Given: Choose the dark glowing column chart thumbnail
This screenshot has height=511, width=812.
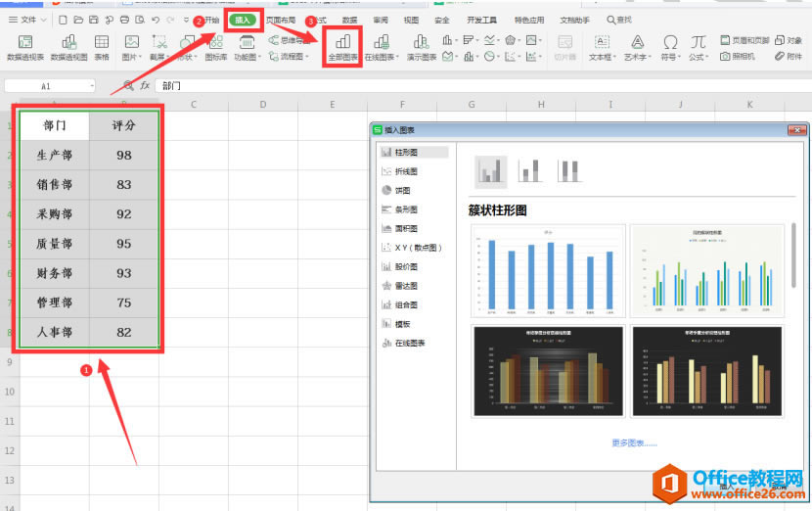Looking at the screenshot, I should 549,371.
